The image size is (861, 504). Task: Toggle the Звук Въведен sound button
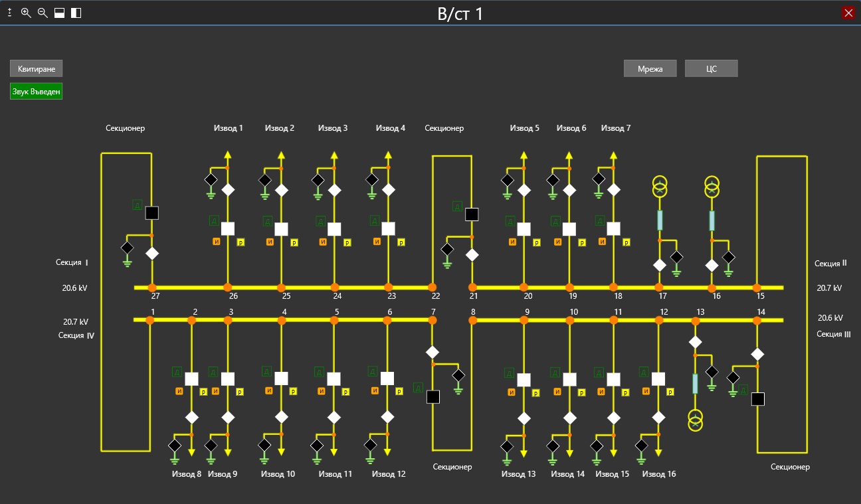click(37, 91)
